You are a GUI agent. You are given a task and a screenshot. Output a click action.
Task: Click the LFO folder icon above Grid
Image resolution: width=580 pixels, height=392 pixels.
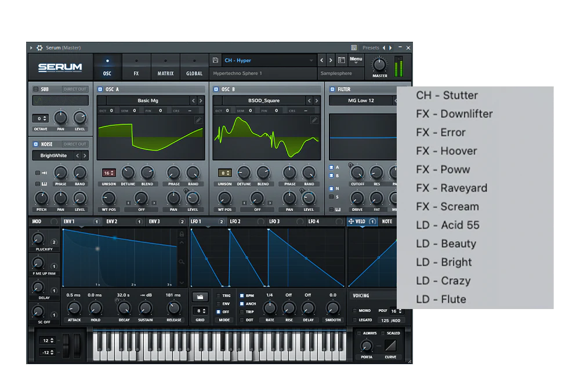[x=200, y=296]
